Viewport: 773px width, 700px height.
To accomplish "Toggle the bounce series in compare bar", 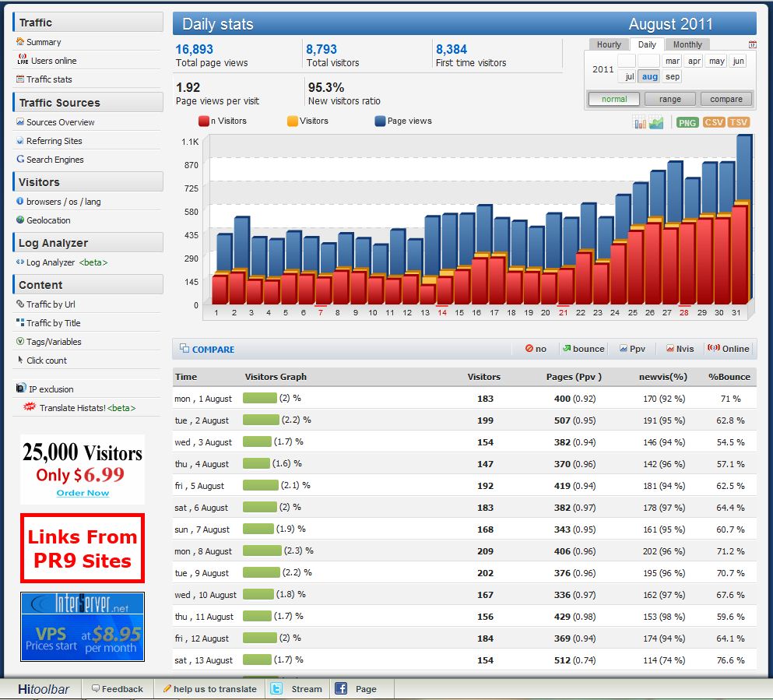I will pos(584,349).
